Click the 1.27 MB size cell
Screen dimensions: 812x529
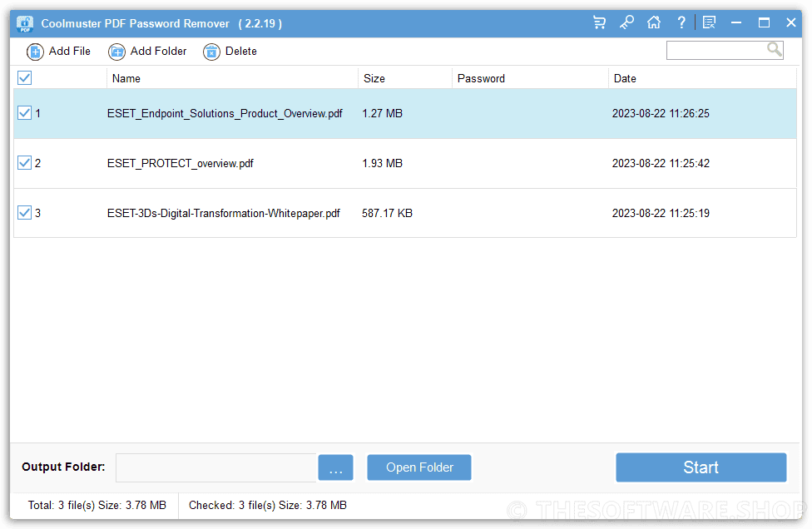click(x=382, y=113)
